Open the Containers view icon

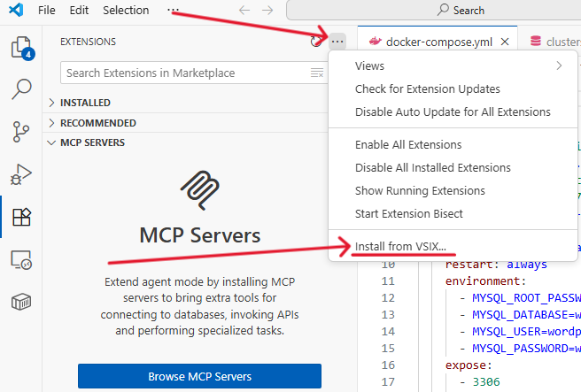click(x=21, y=302)
